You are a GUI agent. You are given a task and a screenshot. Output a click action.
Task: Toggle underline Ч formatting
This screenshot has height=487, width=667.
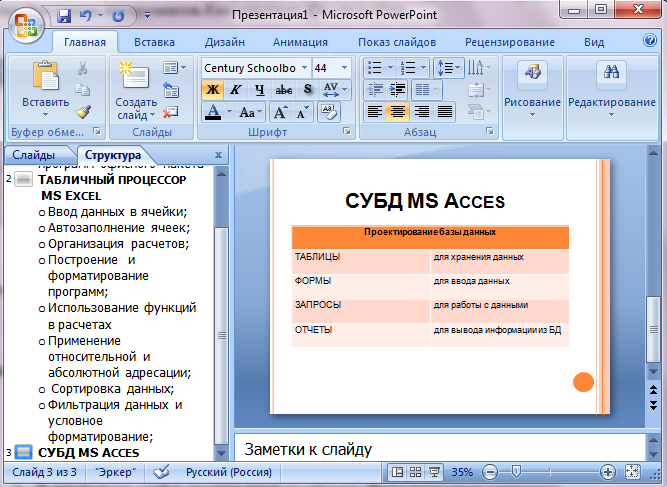click(259, 90)
